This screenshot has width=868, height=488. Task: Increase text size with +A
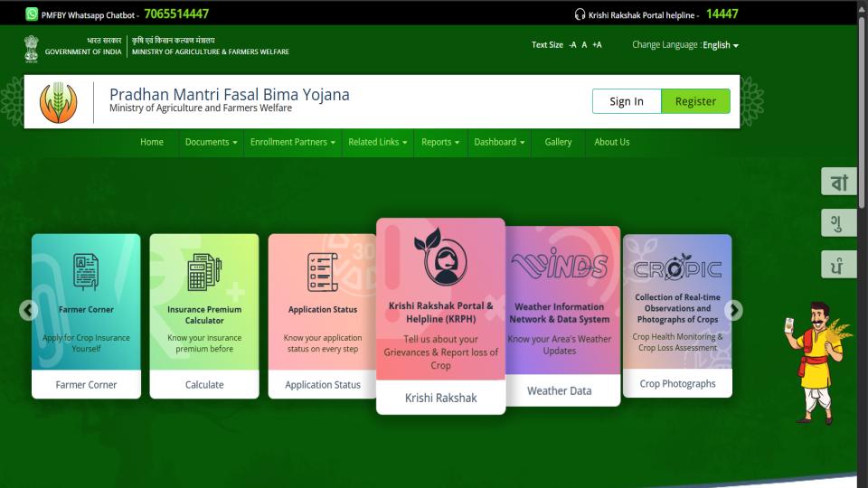pyautogui.click(x=597, y=45)
